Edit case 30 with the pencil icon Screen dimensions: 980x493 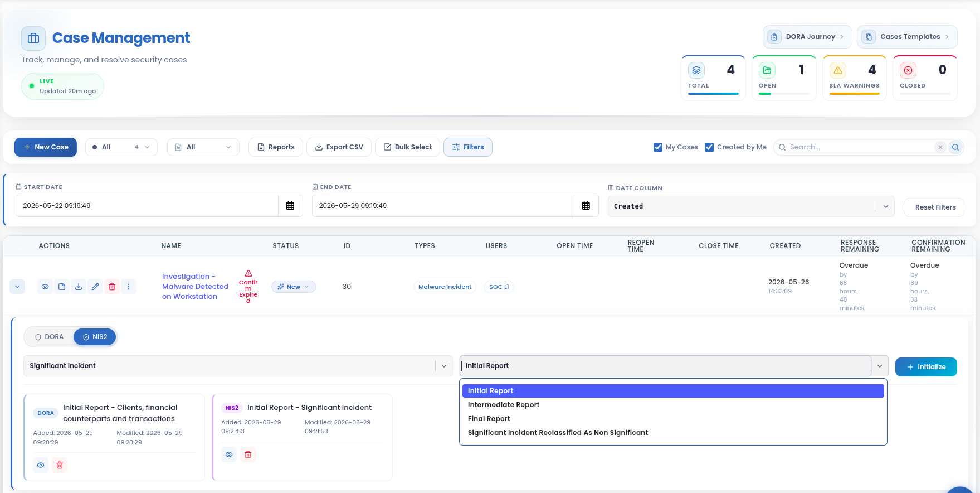click(95, 287)
